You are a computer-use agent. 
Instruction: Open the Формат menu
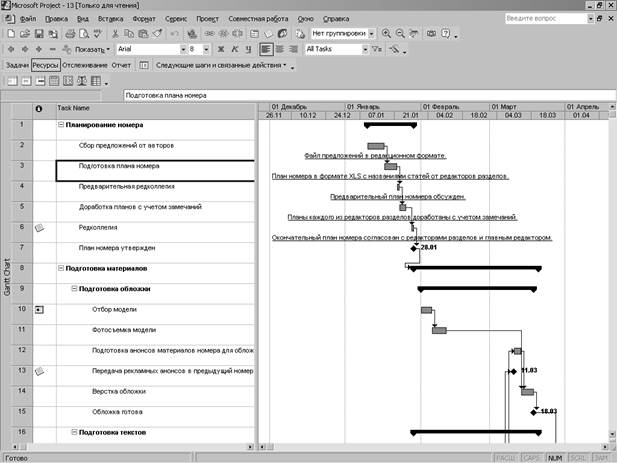(x=171, y=18)
